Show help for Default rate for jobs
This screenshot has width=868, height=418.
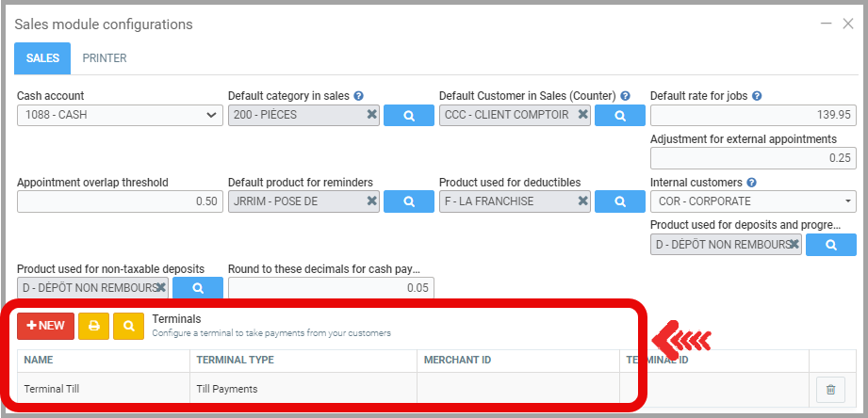(x=758, y=96)
